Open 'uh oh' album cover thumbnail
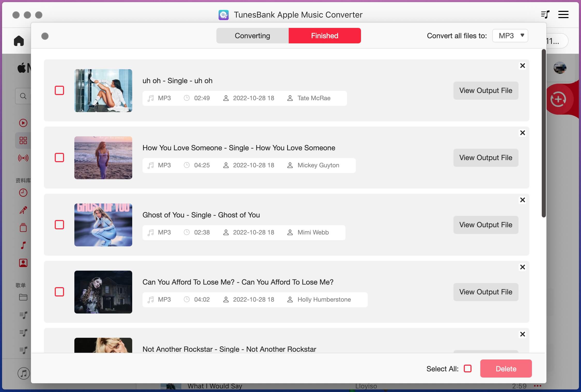The image size is (581, 392). click(103, 91)
